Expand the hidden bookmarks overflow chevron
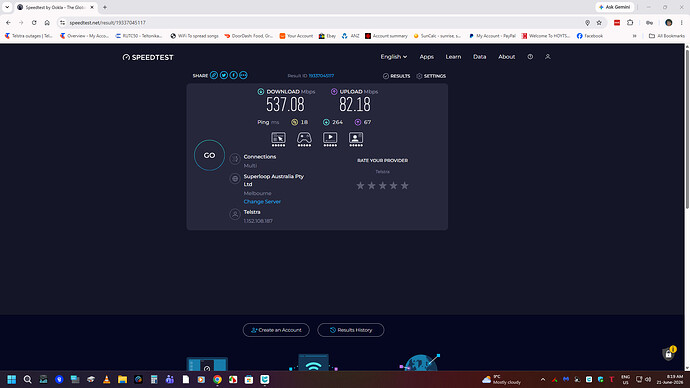The image size is (690, 388). [x=635, y=36]
